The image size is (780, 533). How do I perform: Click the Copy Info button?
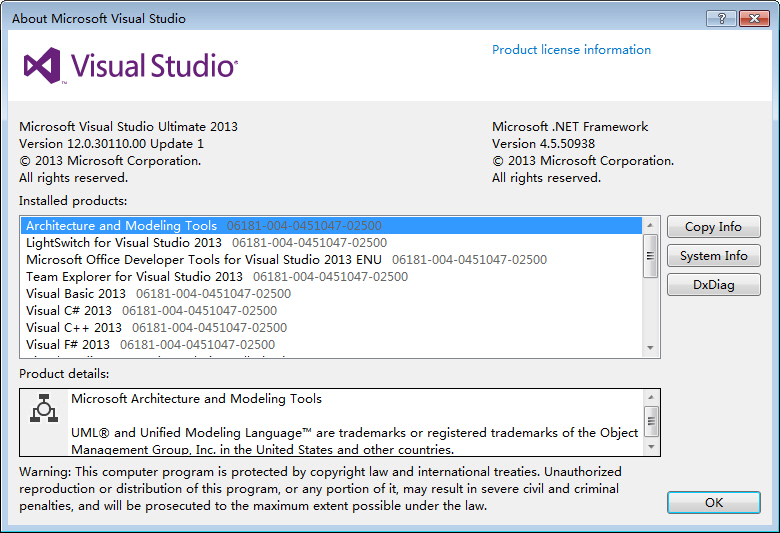pyautogui.click(x=713, y=227)
